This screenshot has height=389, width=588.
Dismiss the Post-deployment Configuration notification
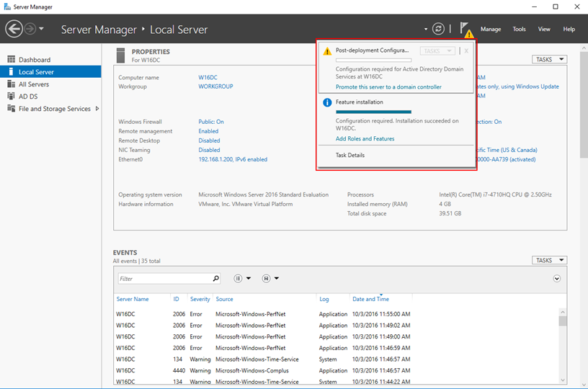pyautogui.click(x=466, y=51)
